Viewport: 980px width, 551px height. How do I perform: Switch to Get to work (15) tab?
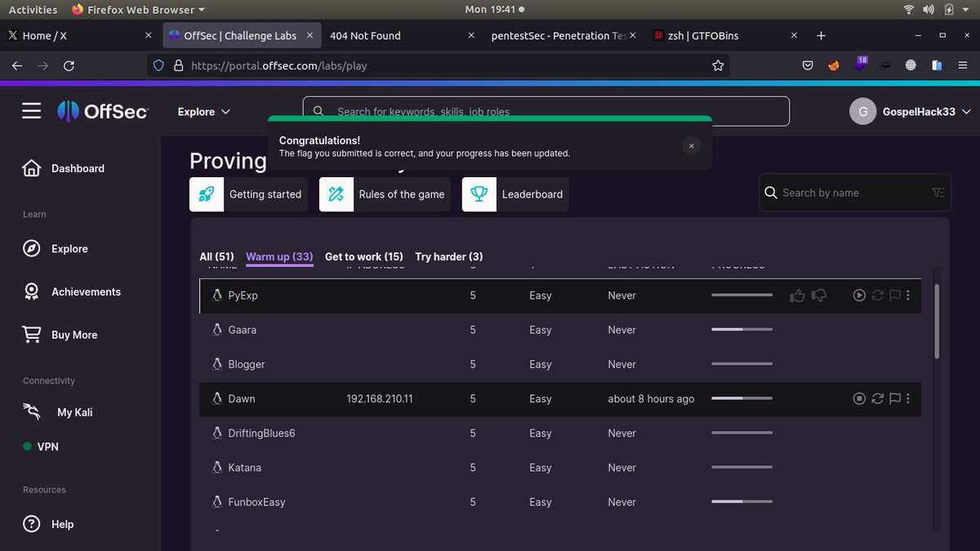point(364,257)
